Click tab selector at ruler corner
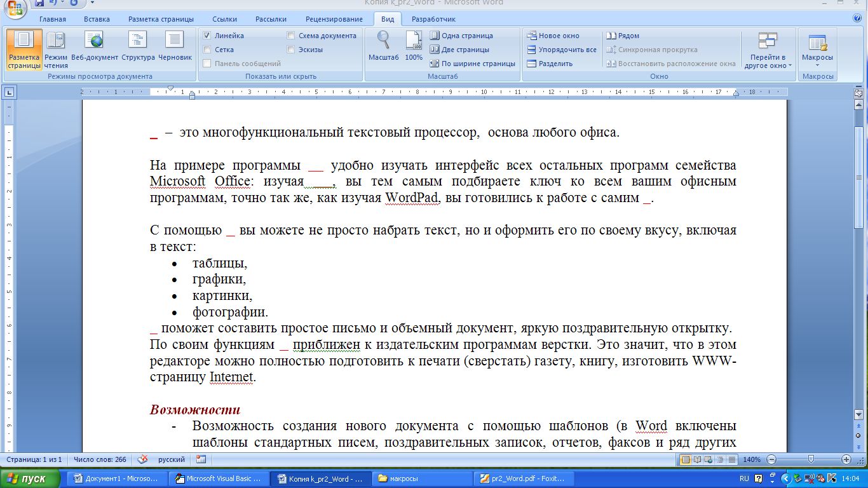Screen dimensions: 868x488 [10, 92]
